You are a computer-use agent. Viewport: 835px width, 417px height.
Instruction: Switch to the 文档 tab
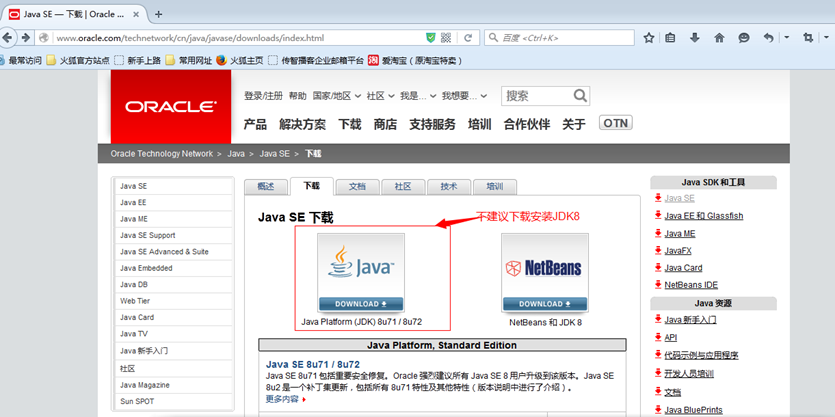pyautogui.click(x=357, y=186)
